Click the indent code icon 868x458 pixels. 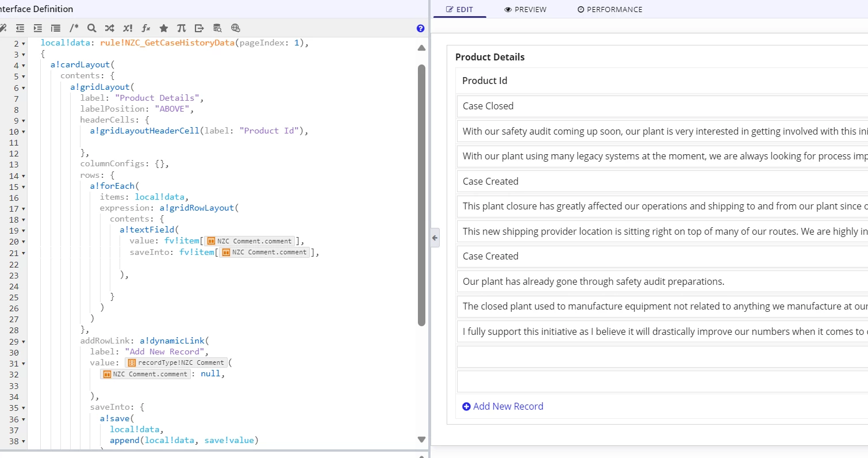coord(38,28)
